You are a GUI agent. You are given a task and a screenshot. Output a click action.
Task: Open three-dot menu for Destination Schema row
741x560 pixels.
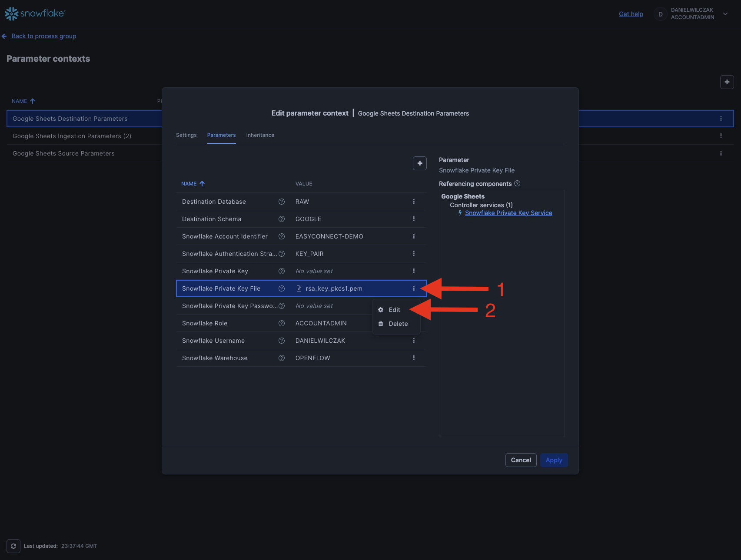click(414, 219)
